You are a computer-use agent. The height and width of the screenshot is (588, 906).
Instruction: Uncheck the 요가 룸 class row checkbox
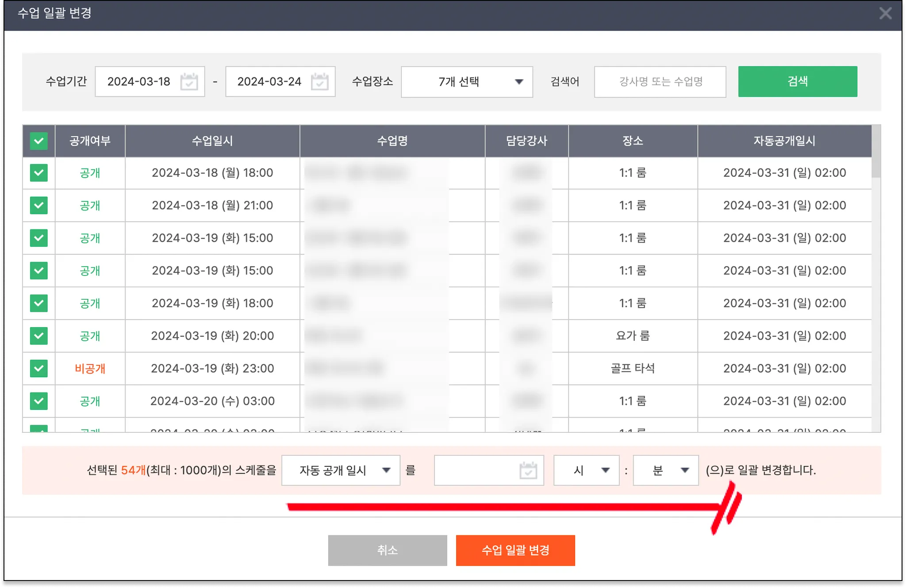(x=39, y=336)
